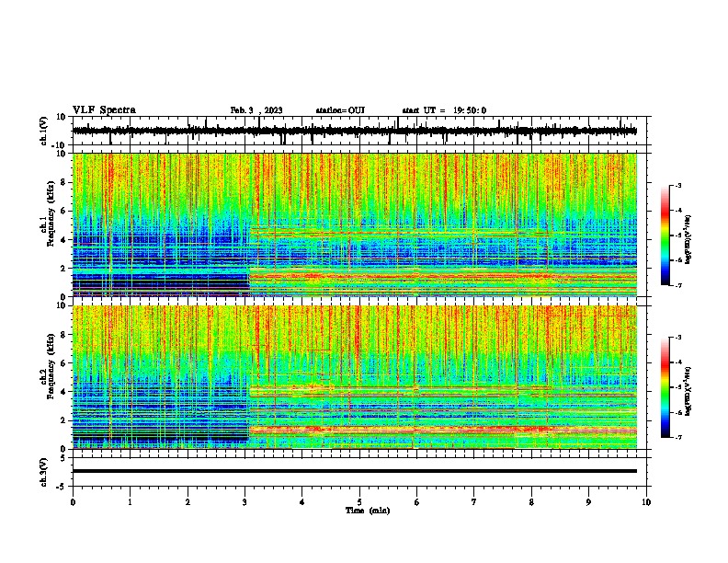Screen dimensions: 728x563
Task: Click the "7" tick on the Time axis
Action: click(x=474, y=502)
